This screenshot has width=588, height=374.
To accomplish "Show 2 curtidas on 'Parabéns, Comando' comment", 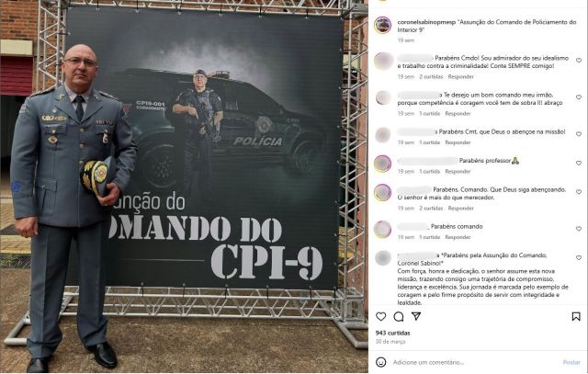I will point(431,209).
